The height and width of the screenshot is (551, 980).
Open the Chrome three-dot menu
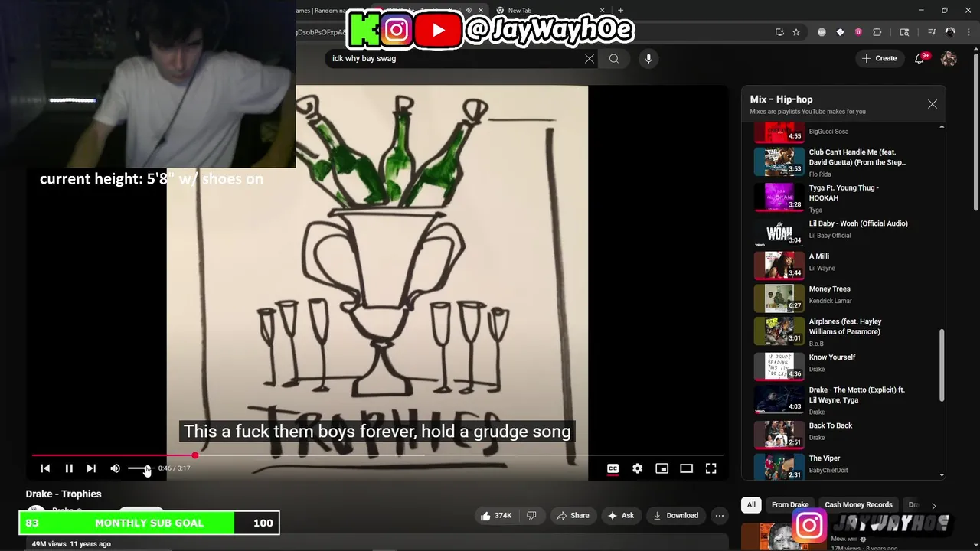tap(968, 32)
